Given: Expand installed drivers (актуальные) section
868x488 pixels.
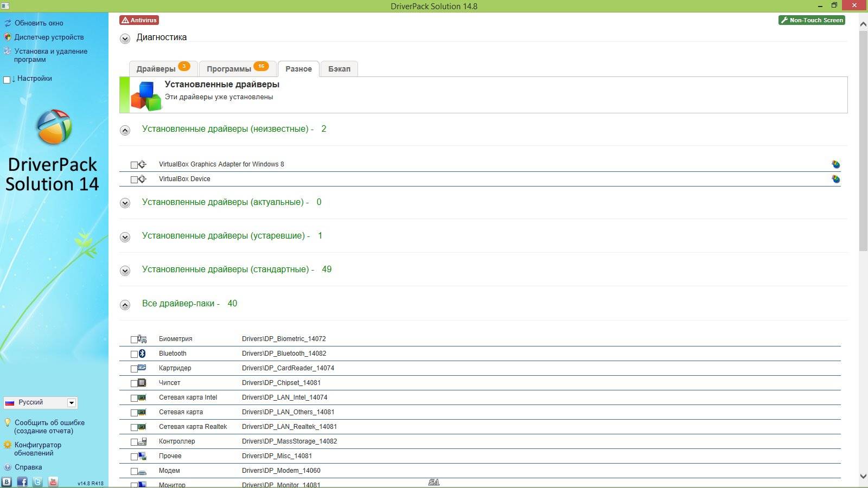Looking at the screenshot, I should click(x=125, y=203).
